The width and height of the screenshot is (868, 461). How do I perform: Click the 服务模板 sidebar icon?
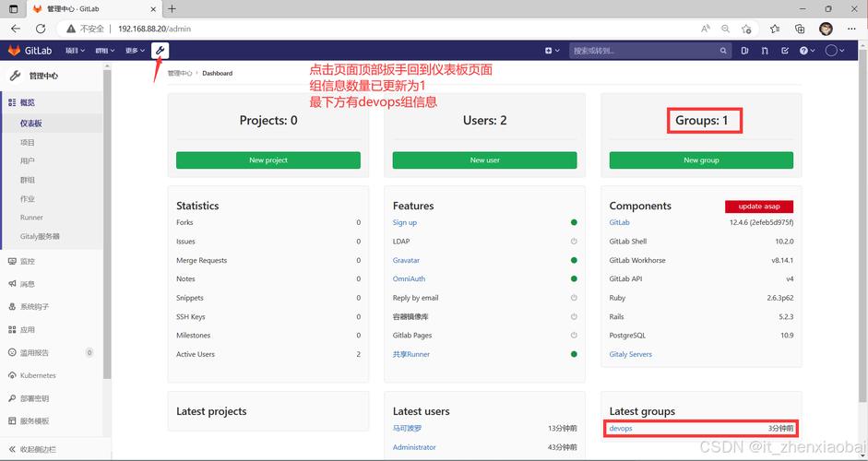click(12, 421)
